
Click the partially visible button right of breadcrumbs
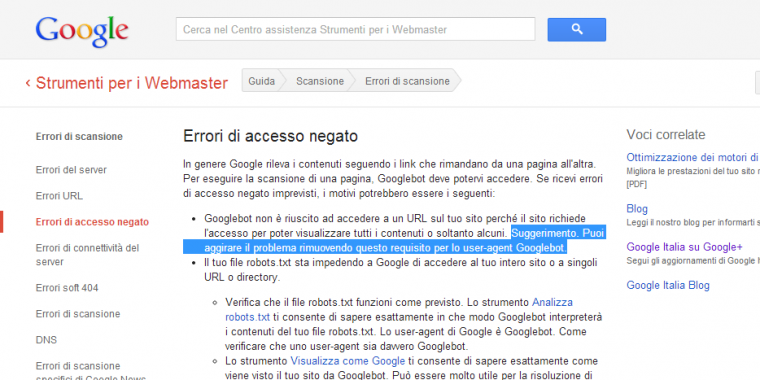click(758, 82)
